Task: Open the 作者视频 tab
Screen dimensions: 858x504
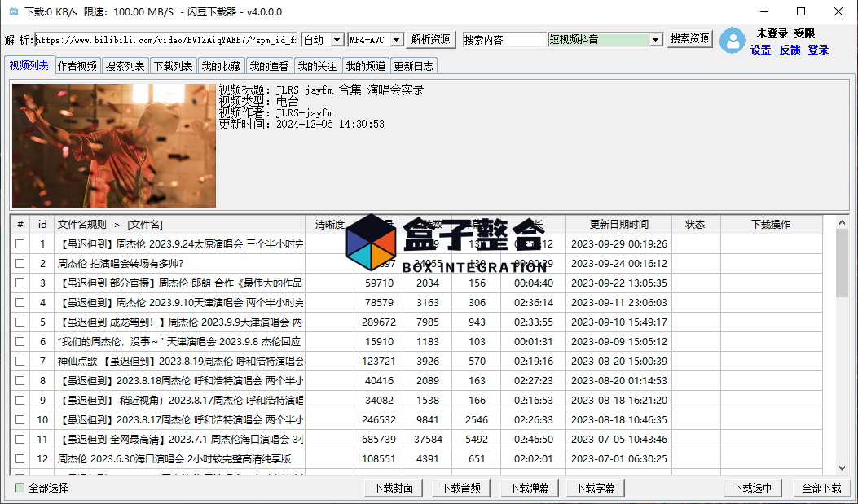Action: (x=77, y=66)
